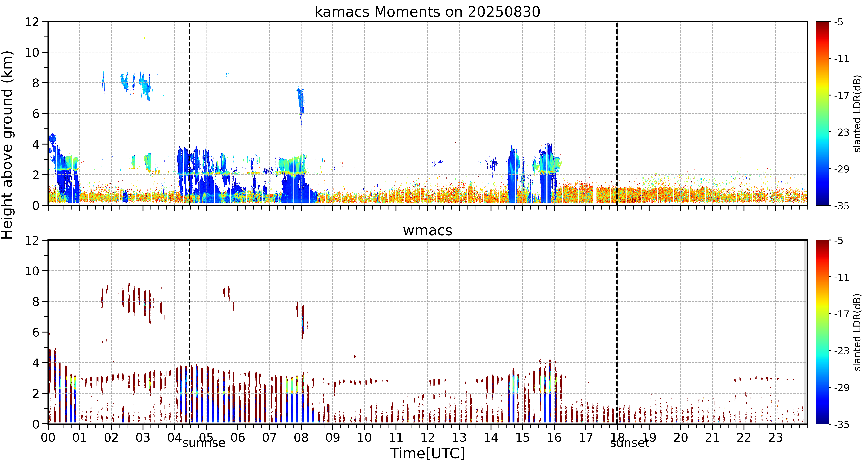Click the "sunrise" annotation label
Viewport: 868px width, 467px height.
click(204, 443)
